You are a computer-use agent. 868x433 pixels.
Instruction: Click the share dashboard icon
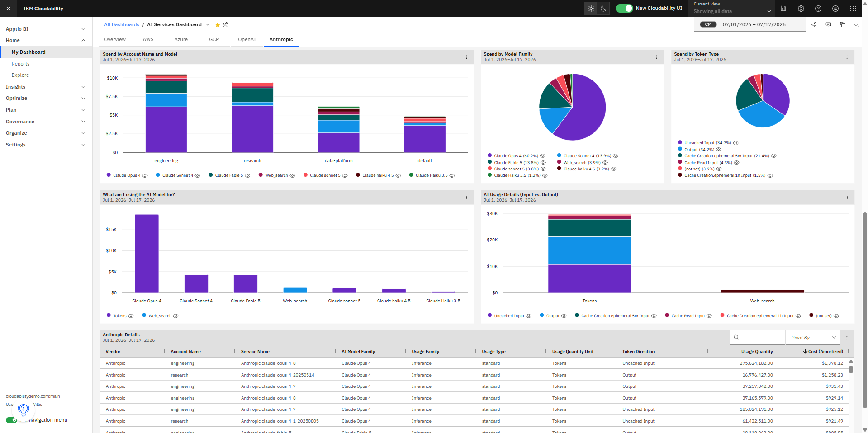(814, 25)
